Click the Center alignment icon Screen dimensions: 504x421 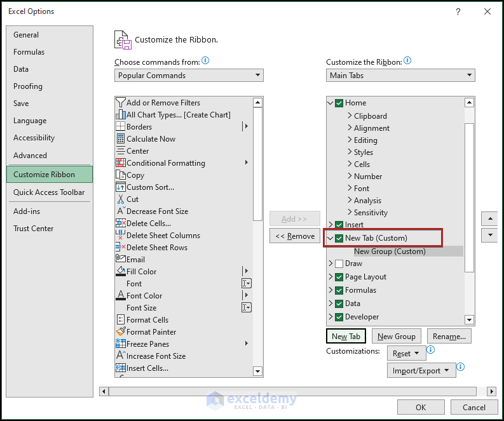[x=121, y=150]
